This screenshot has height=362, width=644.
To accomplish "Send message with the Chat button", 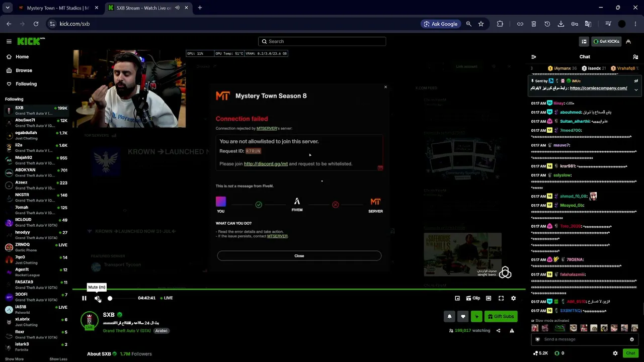I will pos(631,353).
